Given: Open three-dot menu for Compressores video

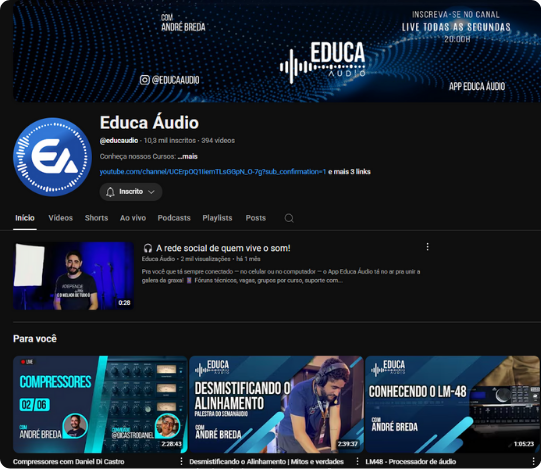Looking at the screenshot, I should coord(181,461).
